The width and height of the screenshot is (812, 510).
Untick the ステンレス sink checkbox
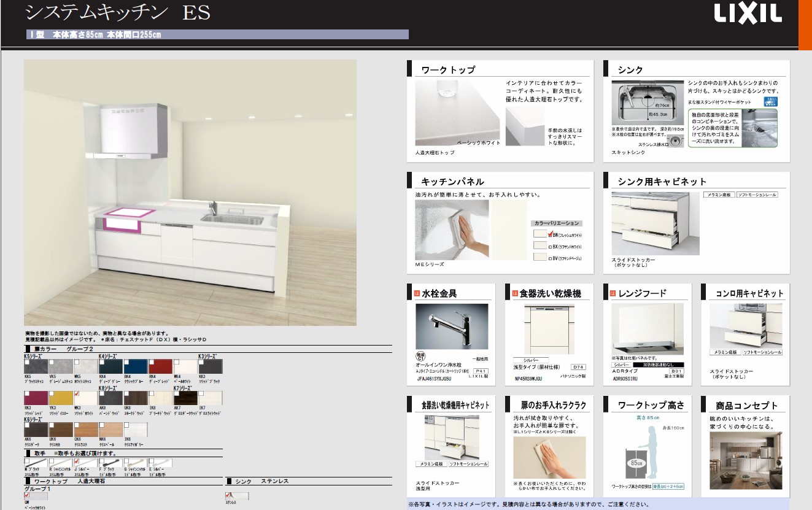pyautogui.click(x=228, y=494)
